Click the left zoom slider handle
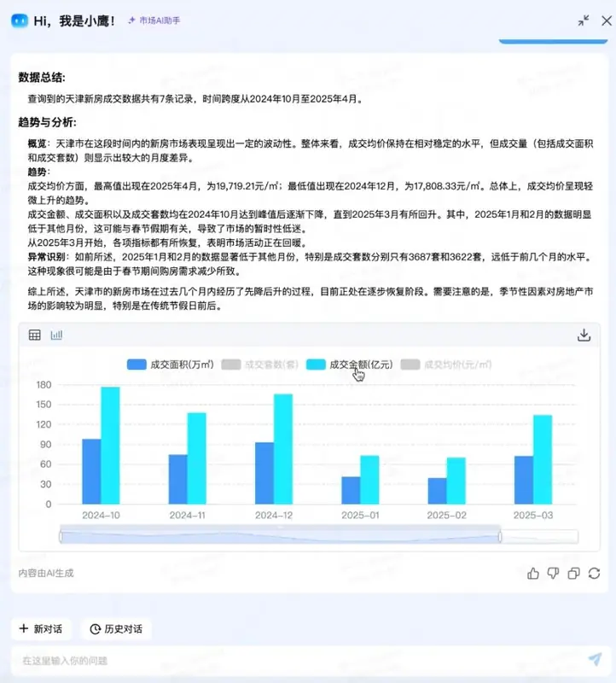 coord(61,537)
